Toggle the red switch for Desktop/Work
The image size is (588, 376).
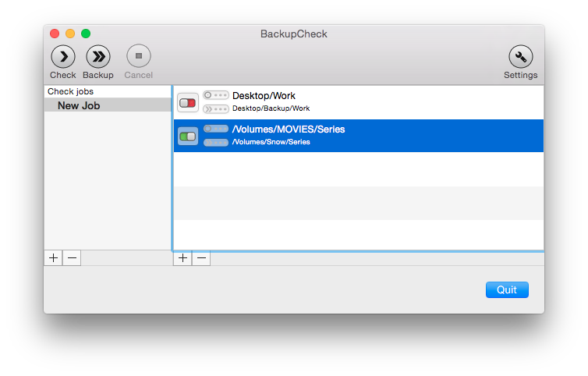pyautogui.click(x=187, y=103)
